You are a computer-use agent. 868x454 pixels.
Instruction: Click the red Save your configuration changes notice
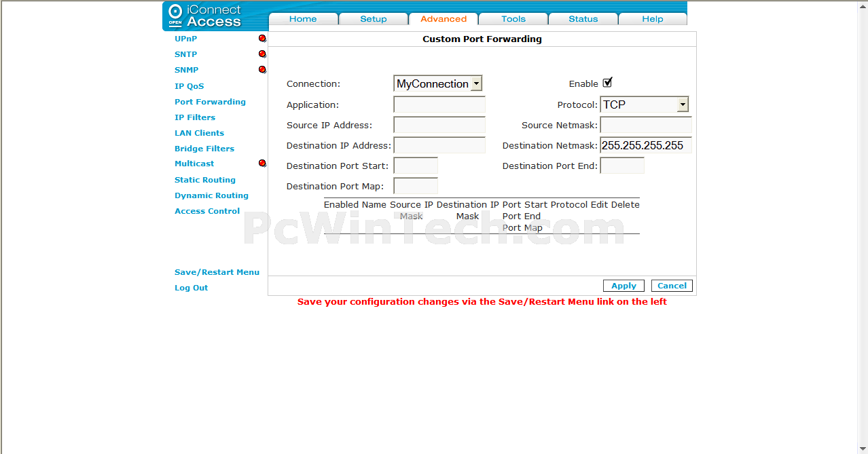(x=482, y=302)
